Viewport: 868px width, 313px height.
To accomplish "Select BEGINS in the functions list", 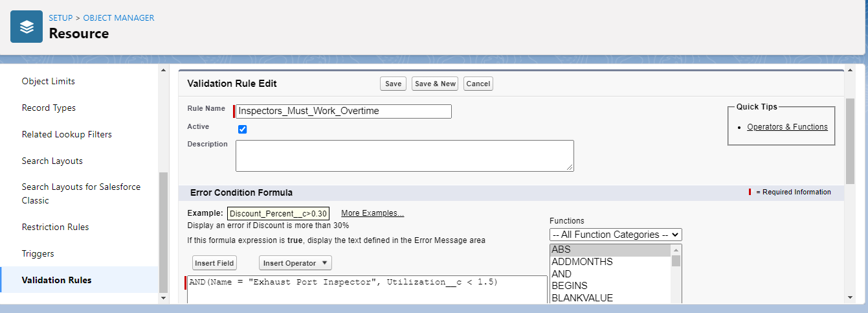I will [x=611, y=286].
